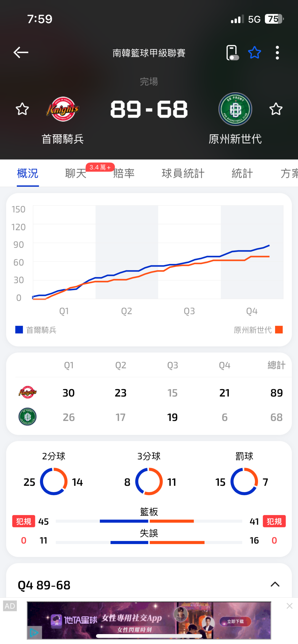
Task: Tap the DB Promy team logo in header
Action: pos(235,109)
